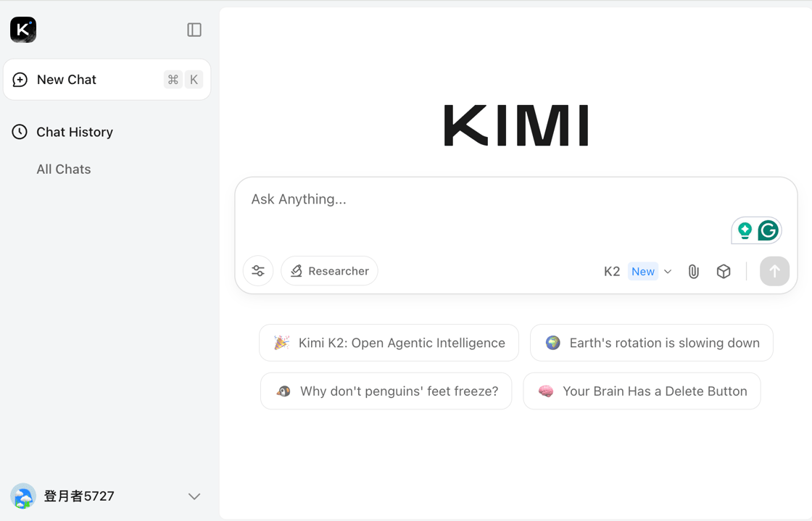This screenshot has width=812, height=521.
Task: Click the Grammarly icon
Action: point(768,230)
